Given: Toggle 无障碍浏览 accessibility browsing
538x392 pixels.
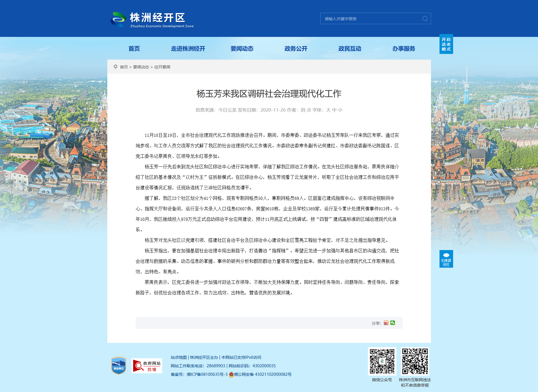Looking at the screenshot, I should coord(446,259).
